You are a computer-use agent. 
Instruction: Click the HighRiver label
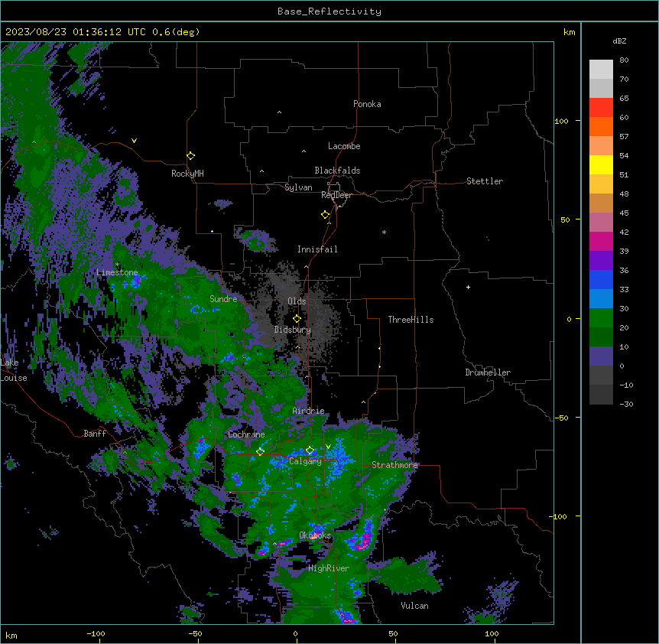329,568
